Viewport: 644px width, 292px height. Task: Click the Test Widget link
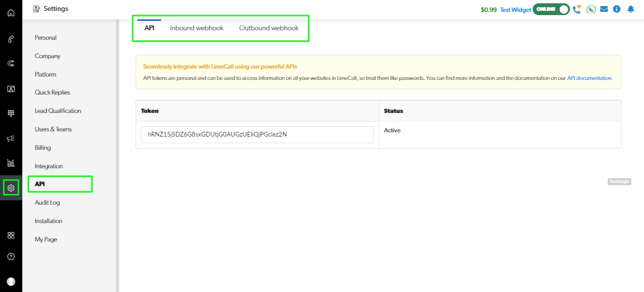coord(515,9)
